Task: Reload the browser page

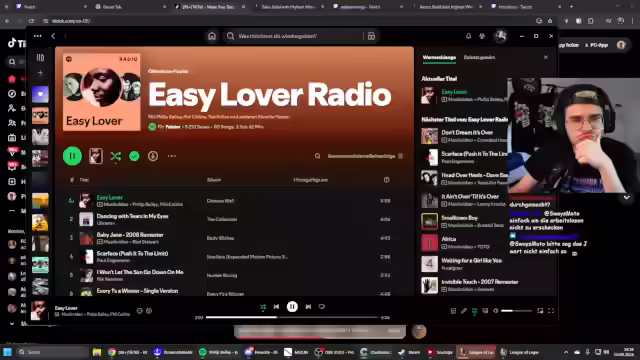Action: [31, 21]
